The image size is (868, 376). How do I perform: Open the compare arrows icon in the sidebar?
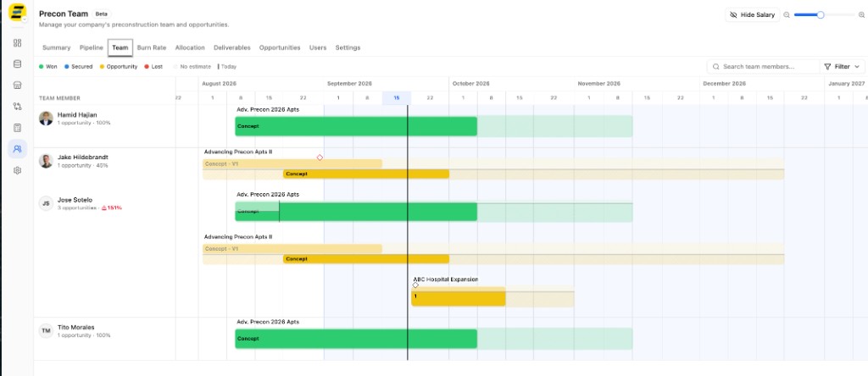17,107
